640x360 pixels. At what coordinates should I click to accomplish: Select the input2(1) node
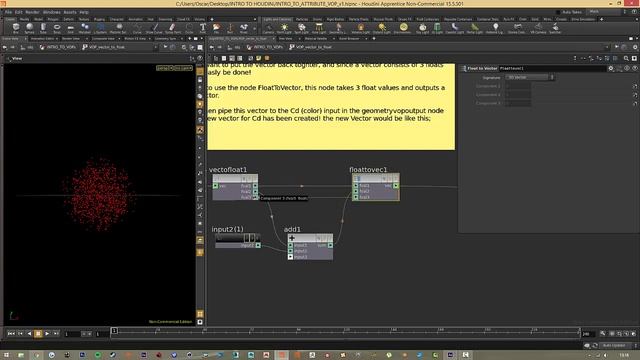(238, 241)
